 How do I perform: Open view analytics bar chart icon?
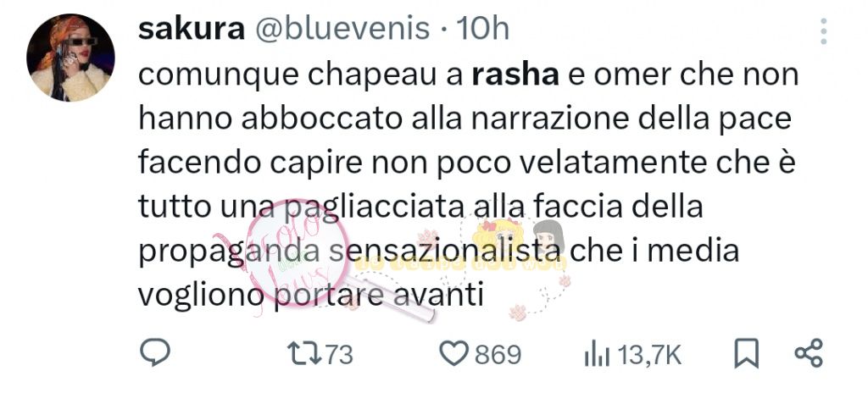tap(597, 355)
